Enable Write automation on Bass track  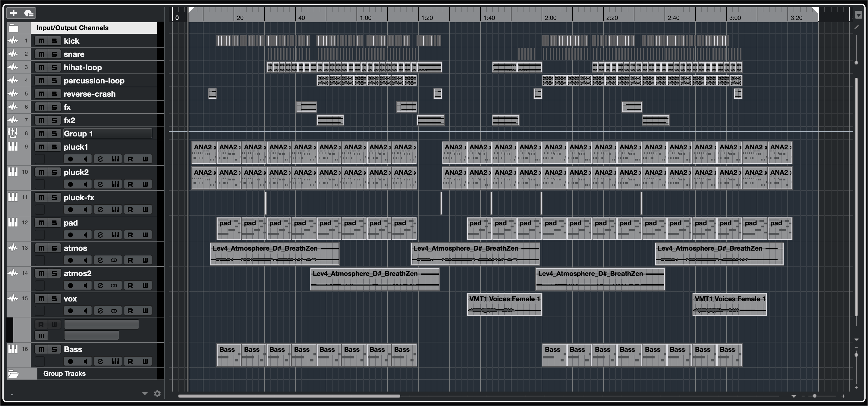pyautogui.click(x=145, y=361)
